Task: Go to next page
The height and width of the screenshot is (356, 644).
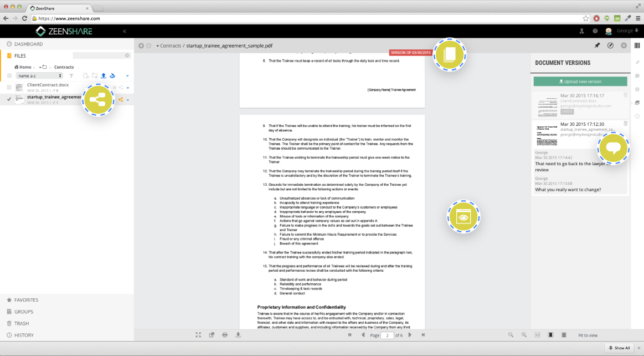Action: coord(410,335)
